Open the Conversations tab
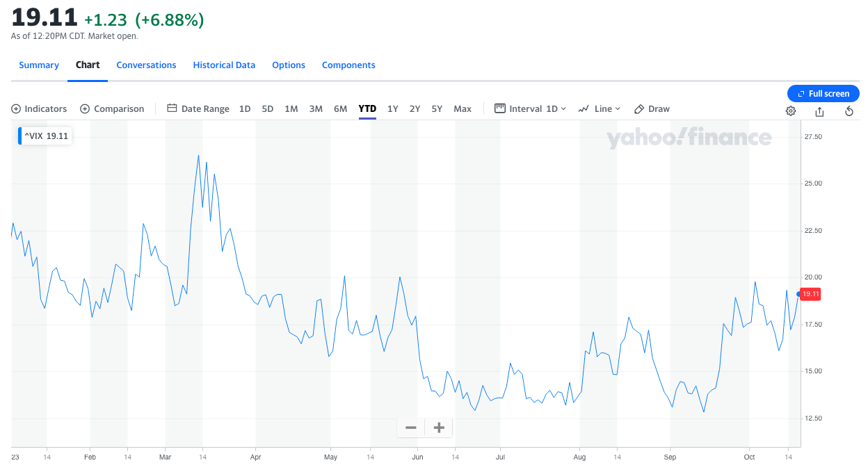 coord(146,65)
